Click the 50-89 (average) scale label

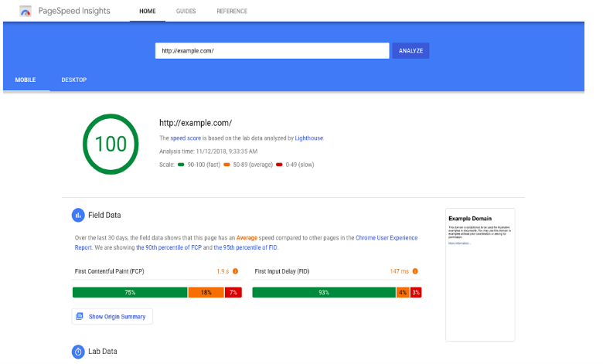(253, 165)
